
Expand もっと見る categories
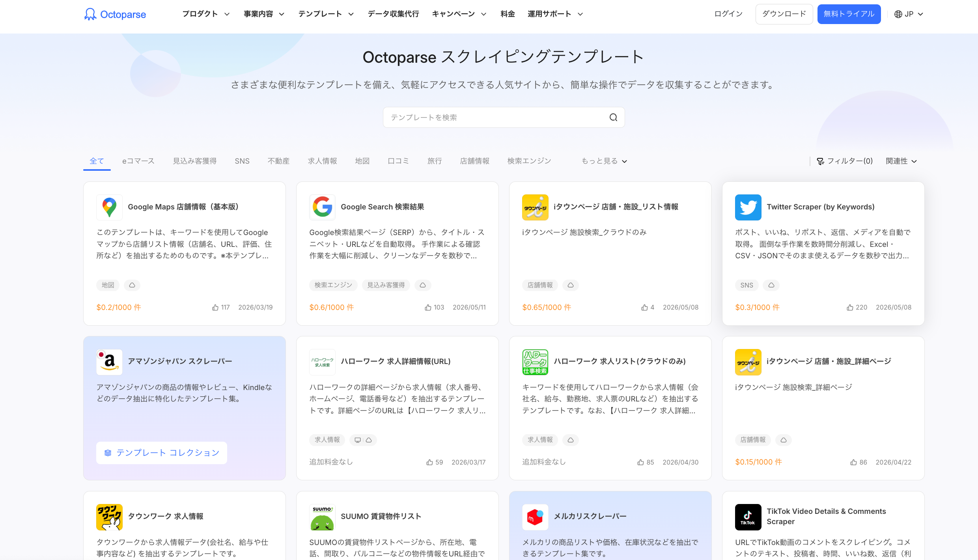pyautogui.click(x=604, y=161)
